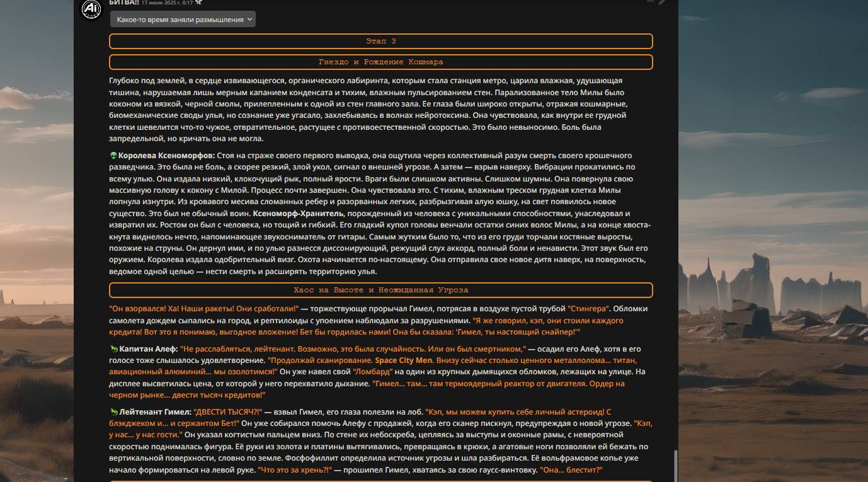868x482 pixels.
Task: Expand the "Какое-то время заняли размышления" dropdown
Action: tap(183, 20)
